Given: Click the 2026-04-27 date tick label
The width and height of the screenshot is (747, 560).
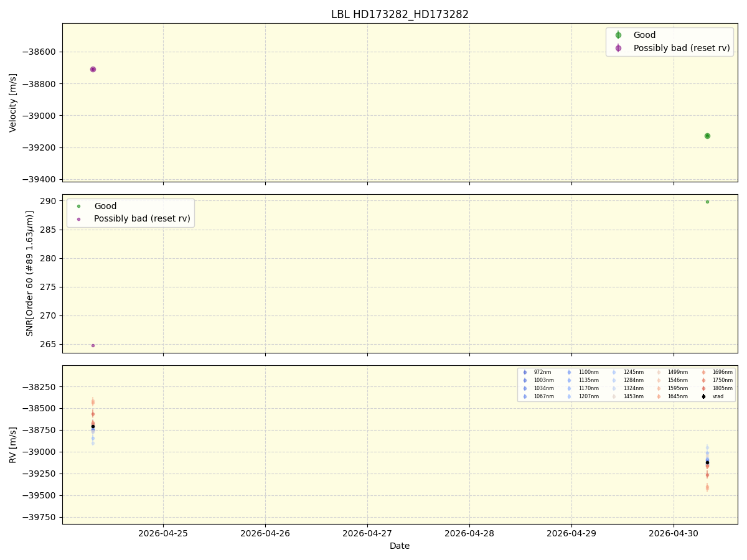Looking at the screenshot, I should click(367, 533).
